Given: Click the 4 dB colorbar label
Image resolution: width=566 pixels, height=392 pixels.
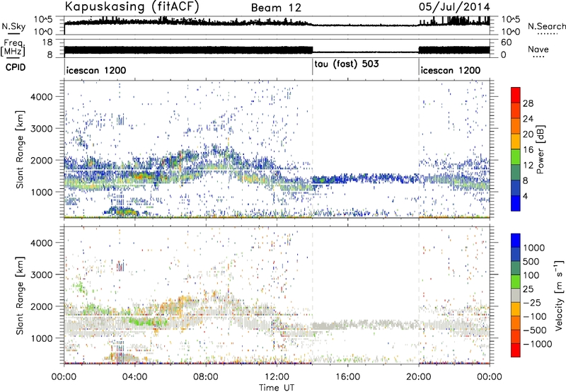Looking at the screenshot, I should (x=525, y=197).
